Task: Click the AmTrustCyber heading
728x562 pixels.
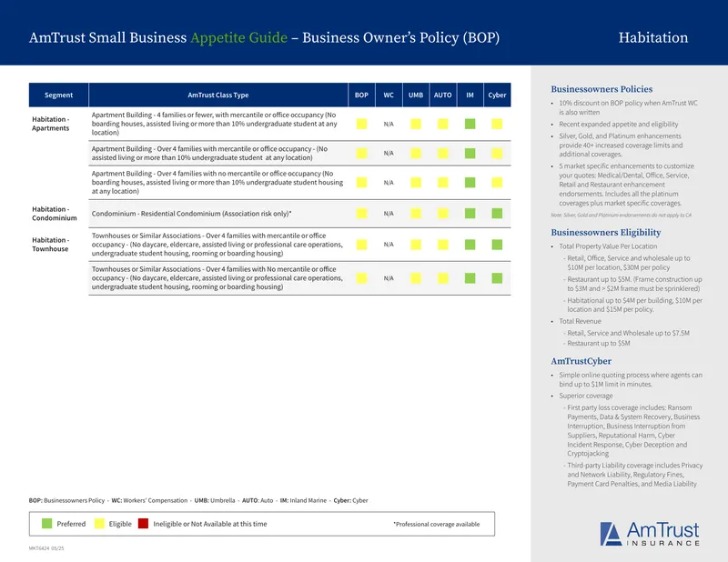Action: pos(581,361)
